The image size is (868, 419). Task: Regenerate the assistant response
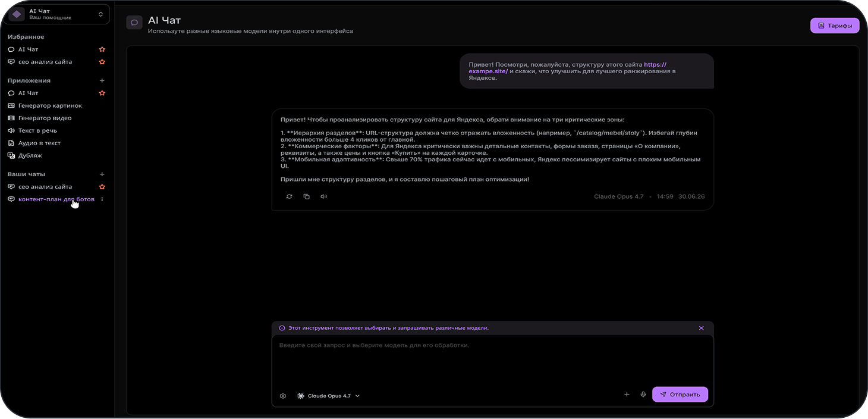coord(289,196)
